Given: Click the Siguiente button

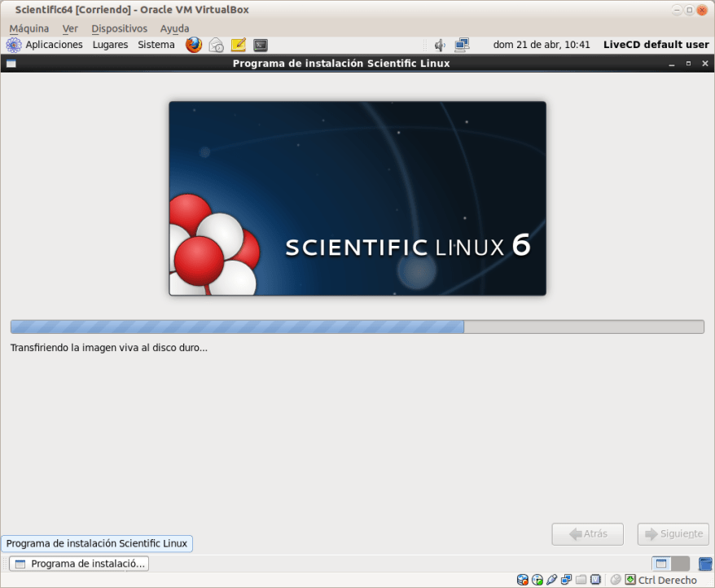Looking at the screenshot, I should (673, 533).
